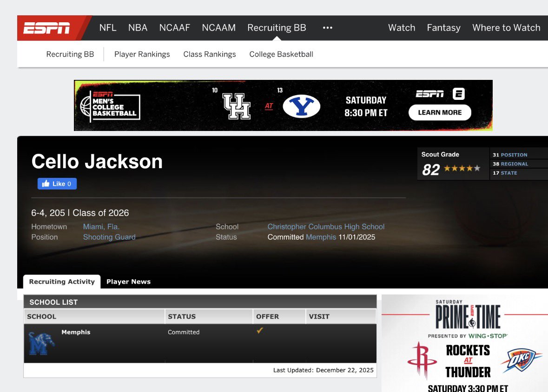548x392 pixels.
Task: Click the Houston logo in banner ad
Action: pyautogui.click(x=237, y=106)
